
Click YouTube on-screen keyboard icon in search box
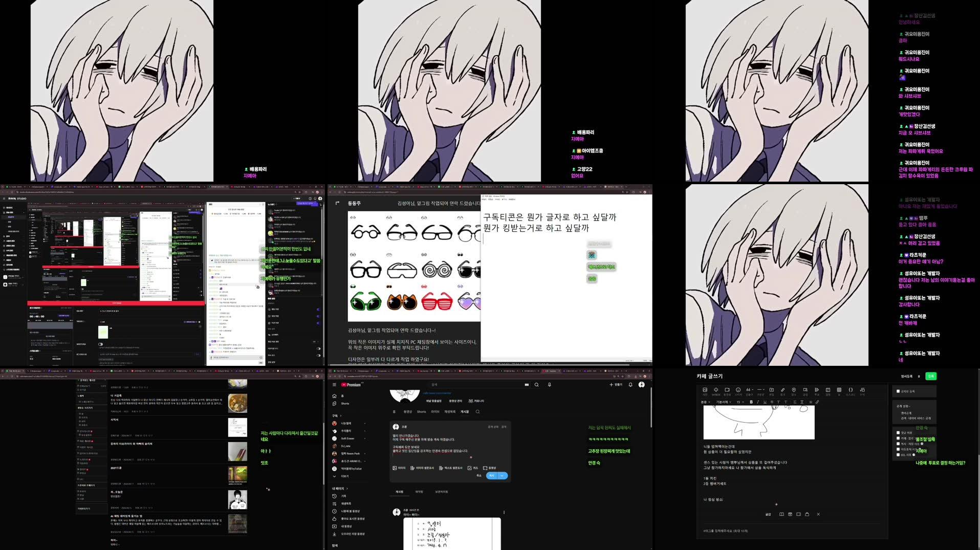coord(527,385)
